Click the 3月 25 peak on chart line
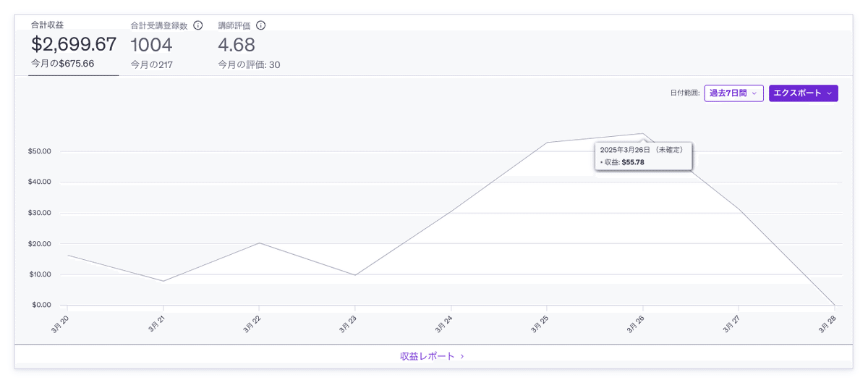The width and height of the screenshot is (868, 383). [548, 143]
